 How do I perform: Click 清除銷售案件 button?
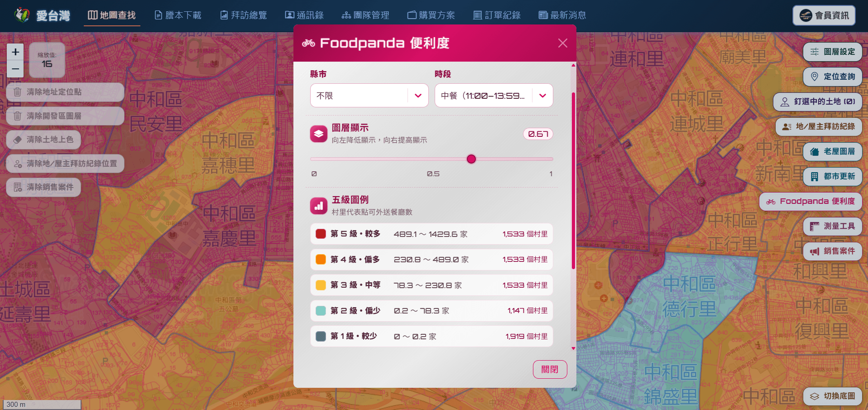pyautogui.click(x=43, y=187)
